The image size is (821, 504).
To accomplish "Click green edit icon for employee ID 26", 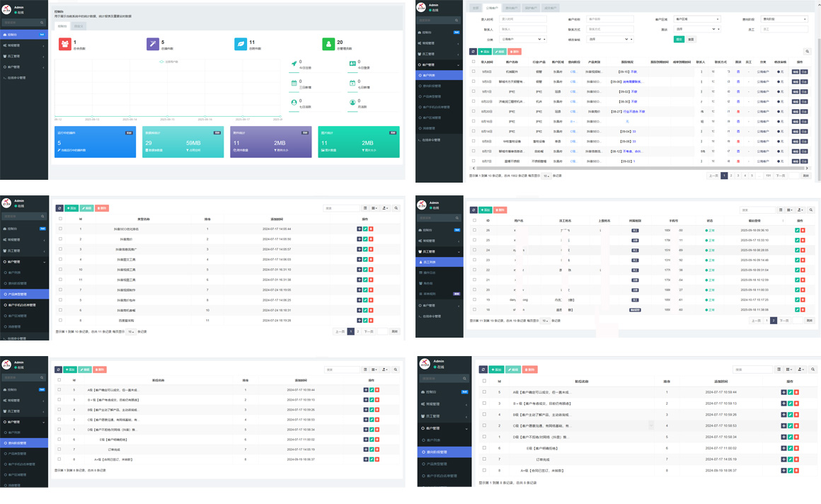I will (x=798, y=231).
